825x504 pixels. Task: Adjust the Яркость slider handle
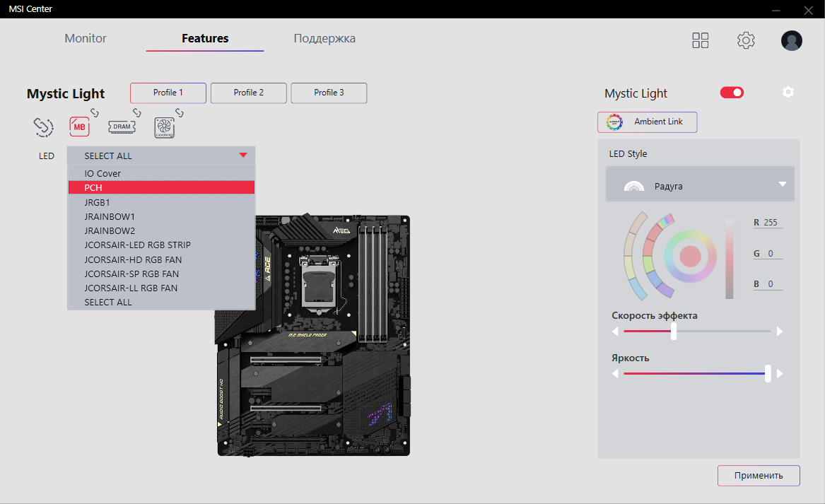click(768, 373)
